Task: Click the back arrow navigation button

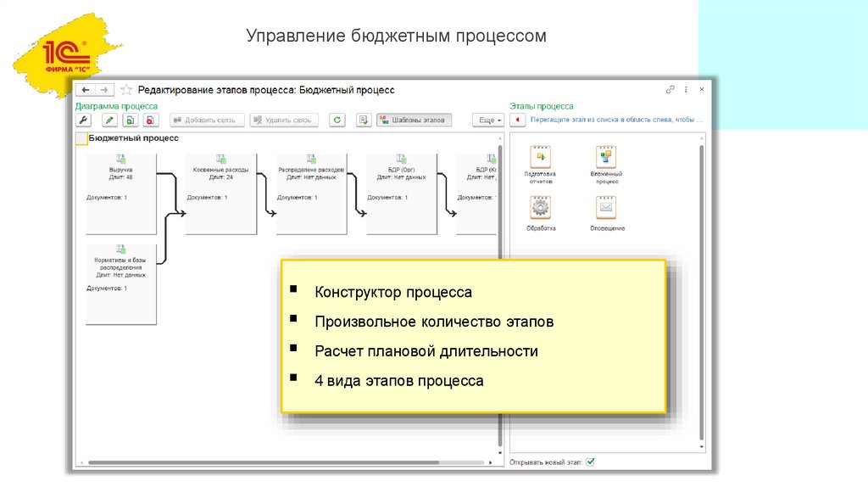Action: point(86,90)
